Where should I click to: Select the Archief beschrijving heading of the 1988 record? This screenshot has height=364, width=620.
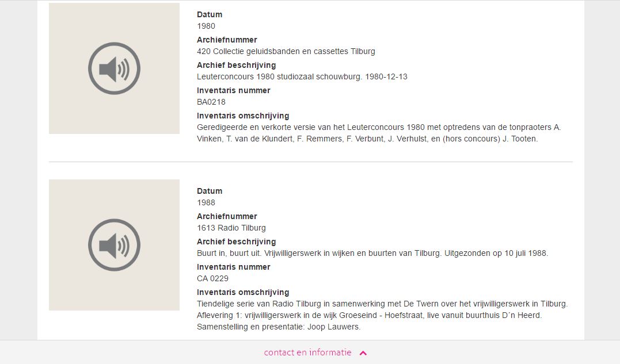pyautogui.click(x=236, y=242)
